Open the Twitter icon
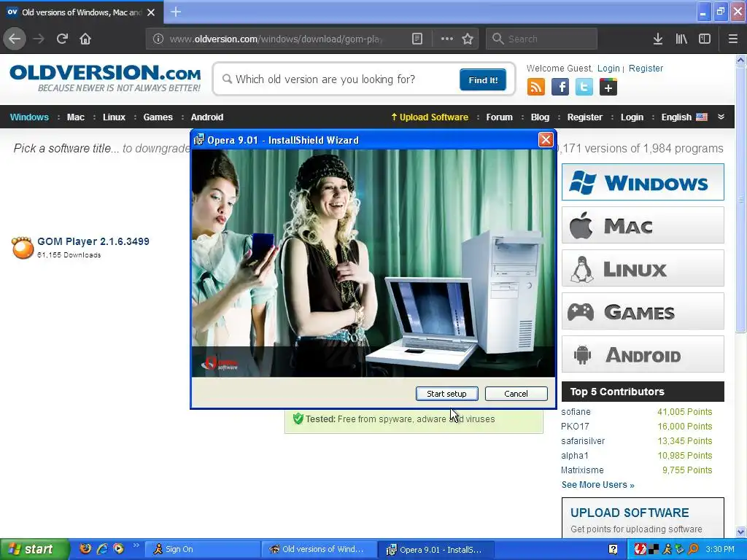Screen dimensions: 747x560 [584, 87]
